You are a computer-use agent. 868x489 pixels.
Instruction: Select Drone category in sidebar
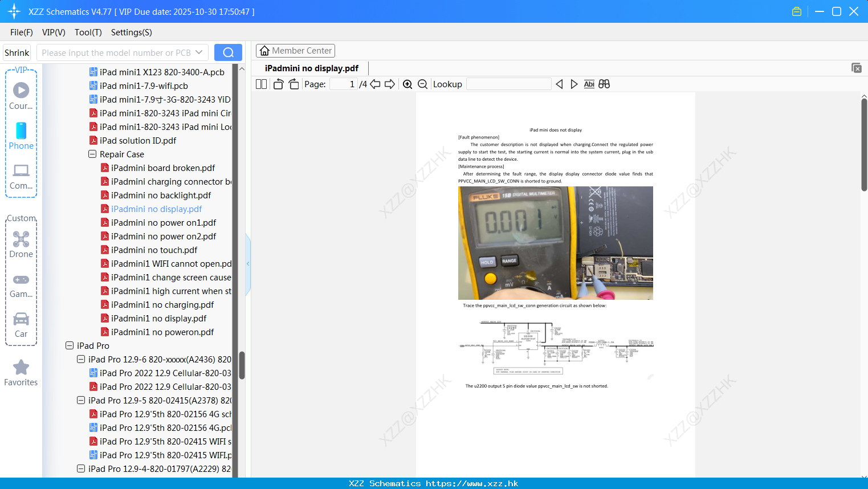[21, 244]
